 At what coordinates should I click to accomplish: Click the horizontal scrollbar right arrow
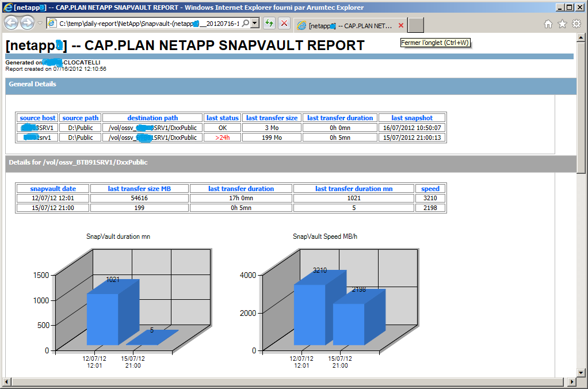coord(572,382)
